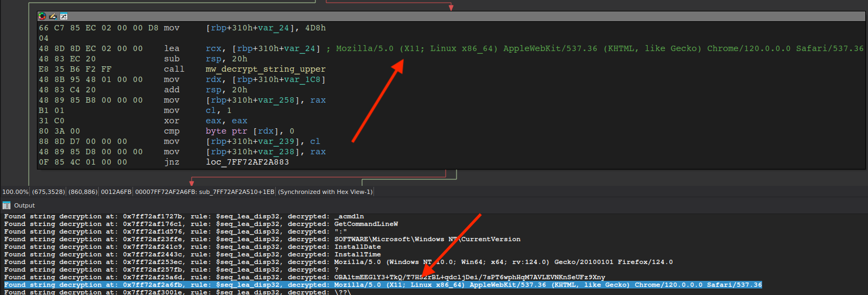Open the node color picker icon
The height and width of the screenshot is (295, 868).
[42, 16]
